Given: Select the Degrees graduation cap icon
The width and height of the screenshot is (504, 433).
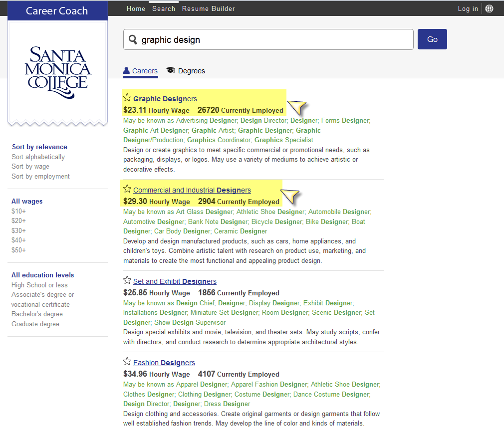Looking at the screenshot, I should [170, 70].
